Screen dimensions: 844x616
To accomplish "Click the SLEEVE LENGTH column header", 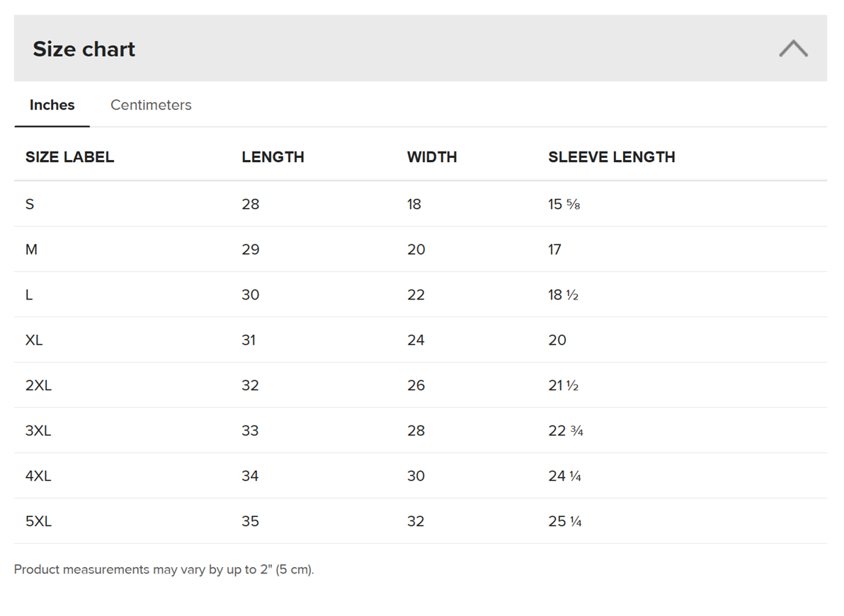I will coord(611,157).
